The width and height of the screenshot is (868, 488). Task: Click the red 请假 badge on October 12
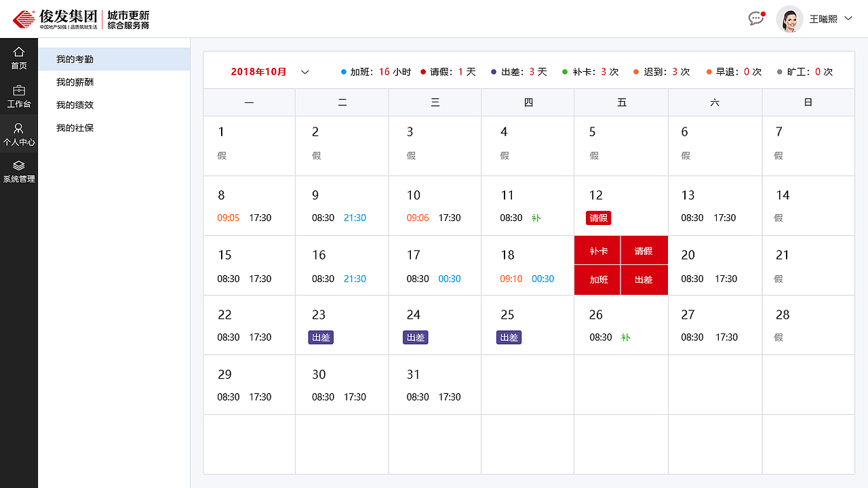click(598, 218)
